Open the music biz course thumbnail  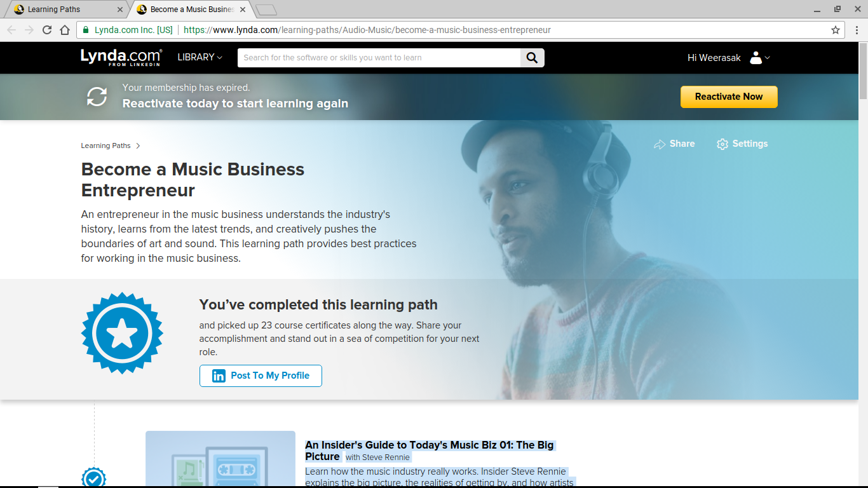click(x=220, y=459)
